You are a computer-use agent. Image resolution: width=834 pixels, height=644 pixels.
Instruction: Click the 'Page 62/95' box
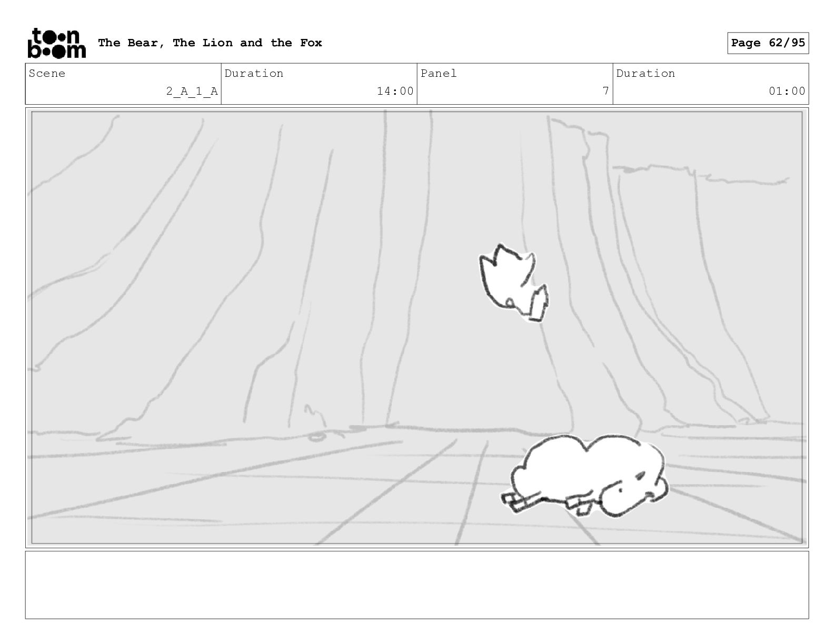[x=768, y=43]
